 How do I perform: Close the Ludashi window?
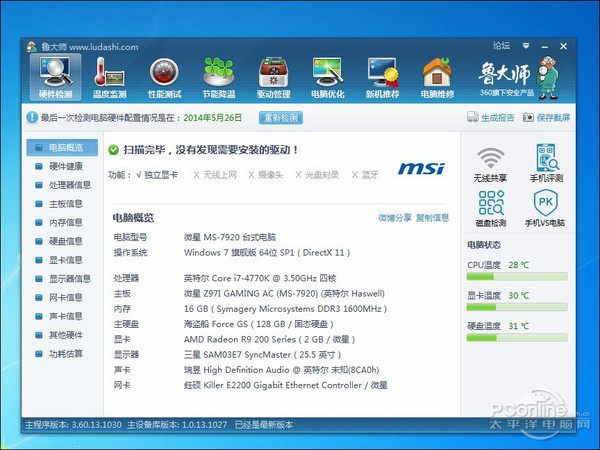(563, 46)
